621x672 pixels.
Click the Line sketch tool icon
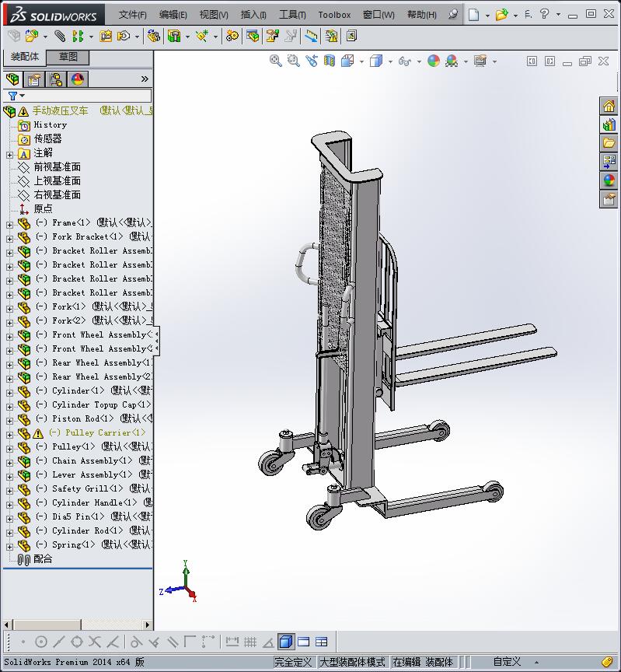click(58, 642)
